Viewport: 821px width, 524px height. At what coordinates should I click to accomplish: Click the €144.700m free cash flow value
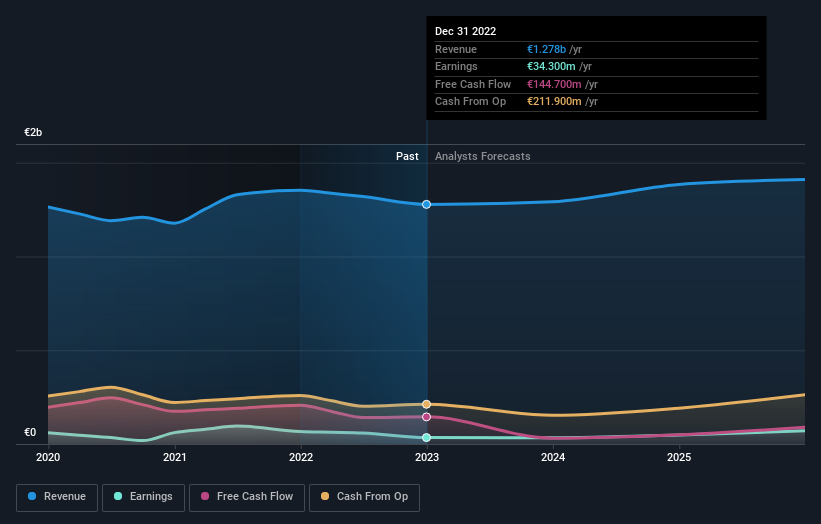[x=554, y=84]
